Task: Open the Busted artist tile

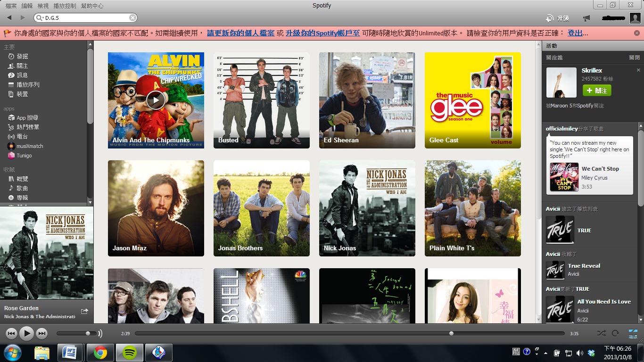Action: [262, 100]
